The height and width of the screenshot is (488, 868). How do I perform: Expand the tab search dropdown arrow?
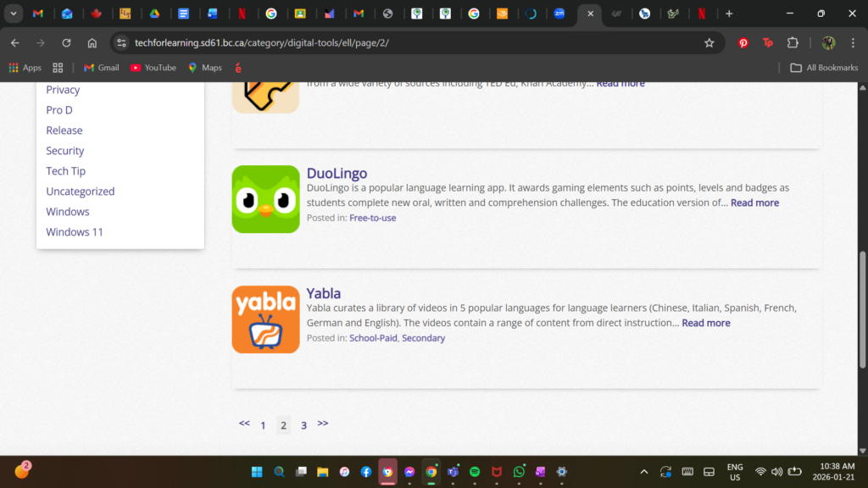14,14
